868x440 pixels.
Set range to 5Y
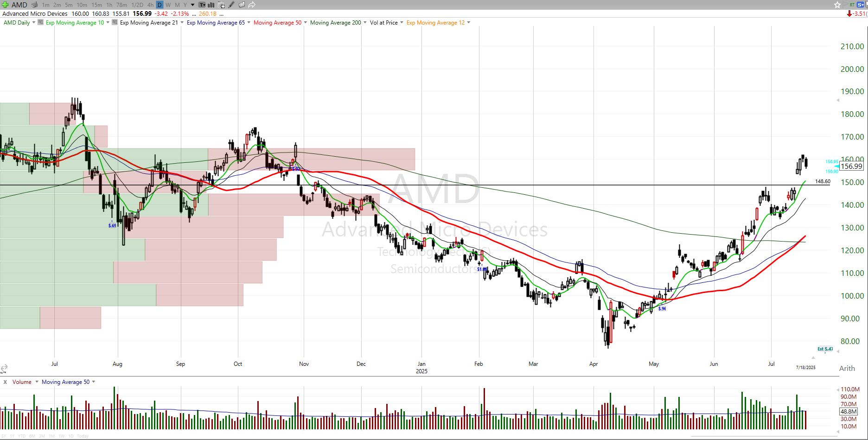[3, 436]
